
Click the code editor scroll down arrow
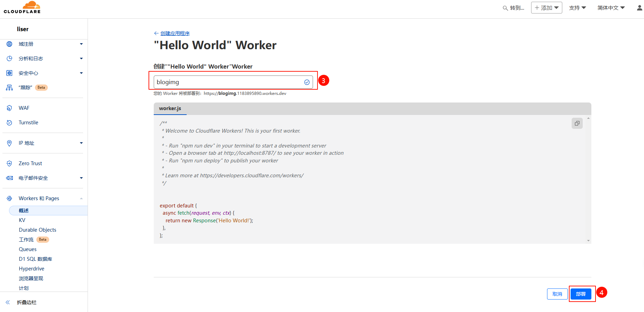[588, 240]
